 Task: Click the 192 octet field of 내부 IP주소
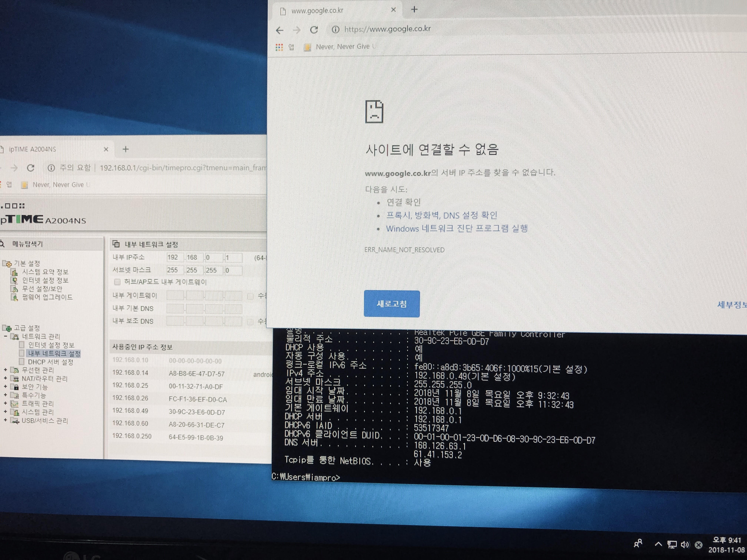(175, 258)
